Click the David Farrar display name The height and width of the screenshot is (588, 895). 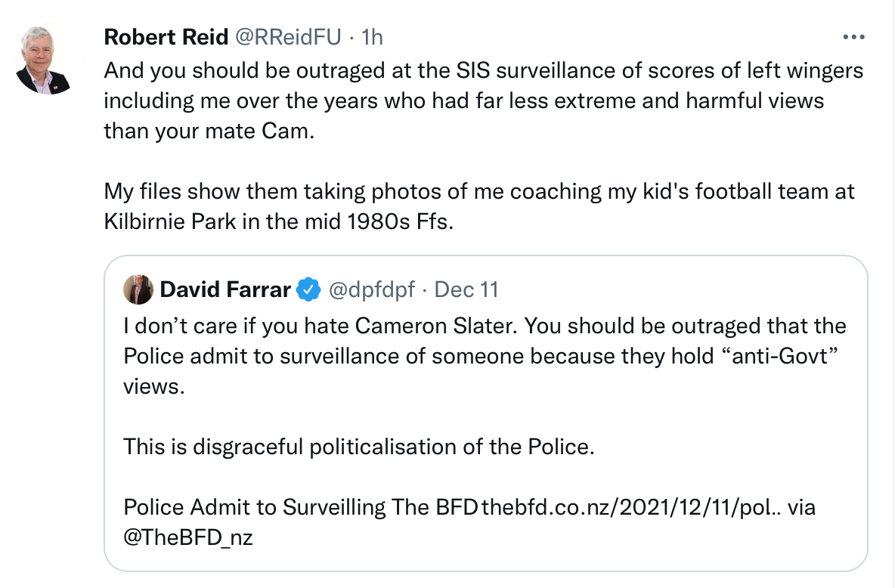tap(225, 289)
